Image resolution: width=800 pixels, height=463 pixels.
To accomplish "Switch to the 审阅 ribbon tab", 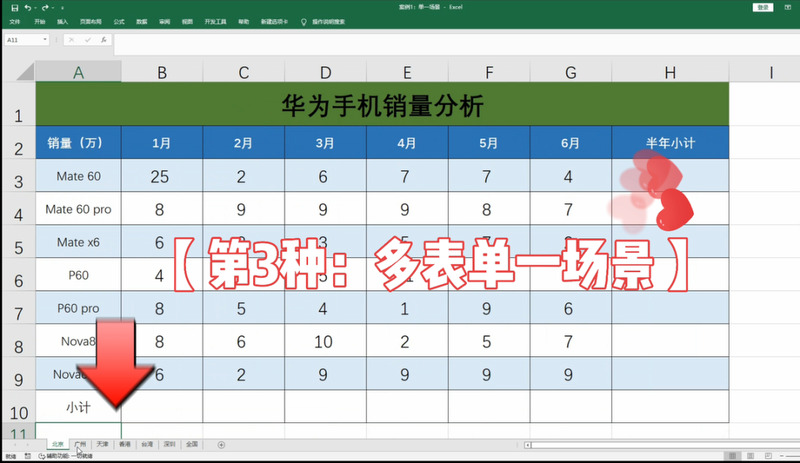I will [164, 22].
